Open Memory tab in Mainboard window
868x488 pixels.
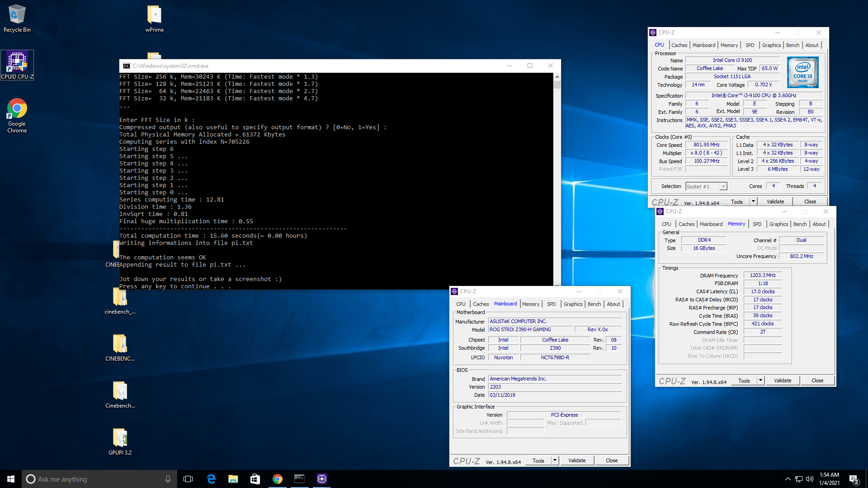point(531,304)
